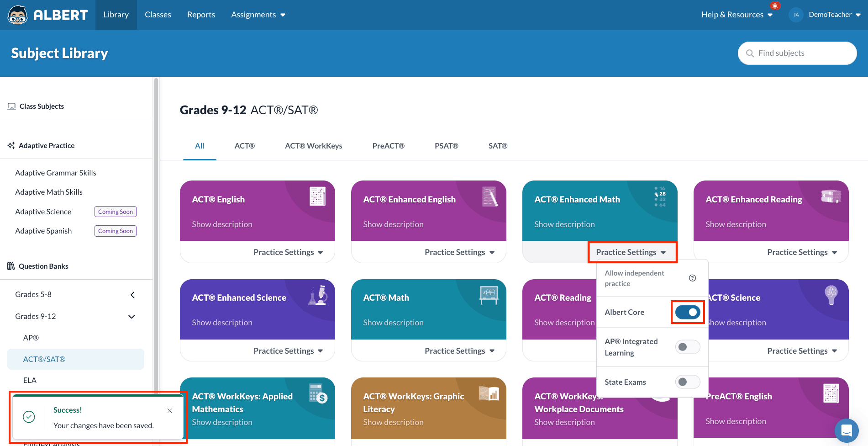Click the search magnifier icon
This screenshot has width=868, height=446.
click(750, 53)
